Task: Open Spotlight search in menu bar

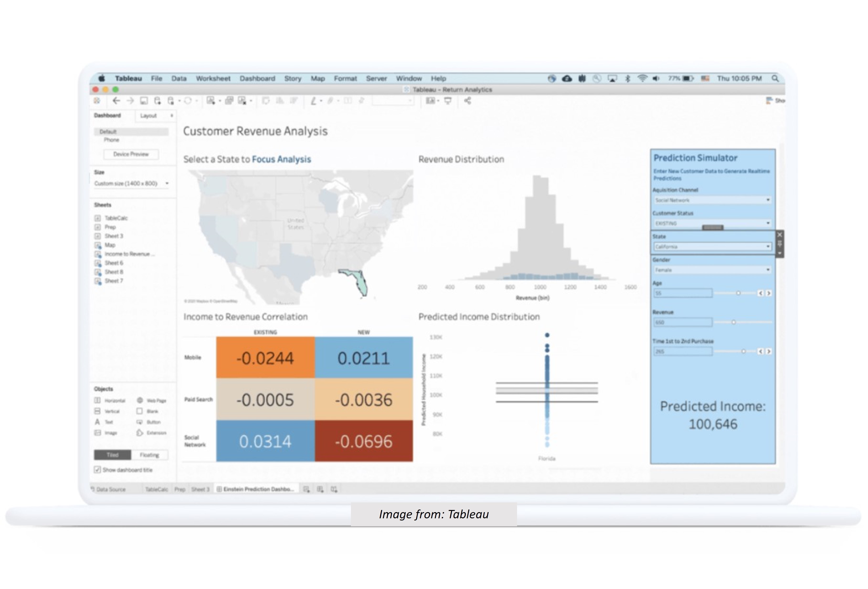Action: click(775, 79)
